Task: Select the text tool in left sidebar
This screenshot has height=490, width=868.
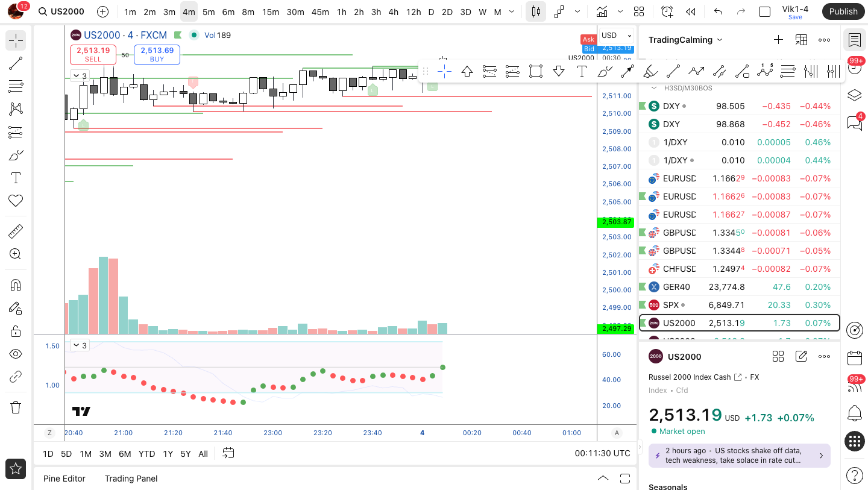Action: pos(16,178)
